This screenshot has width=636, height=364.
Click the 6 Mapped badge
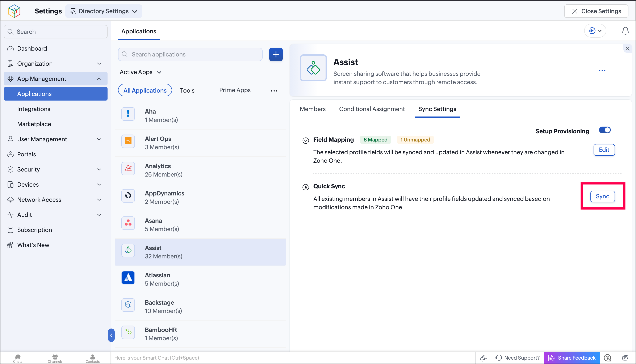pos(375,140)
